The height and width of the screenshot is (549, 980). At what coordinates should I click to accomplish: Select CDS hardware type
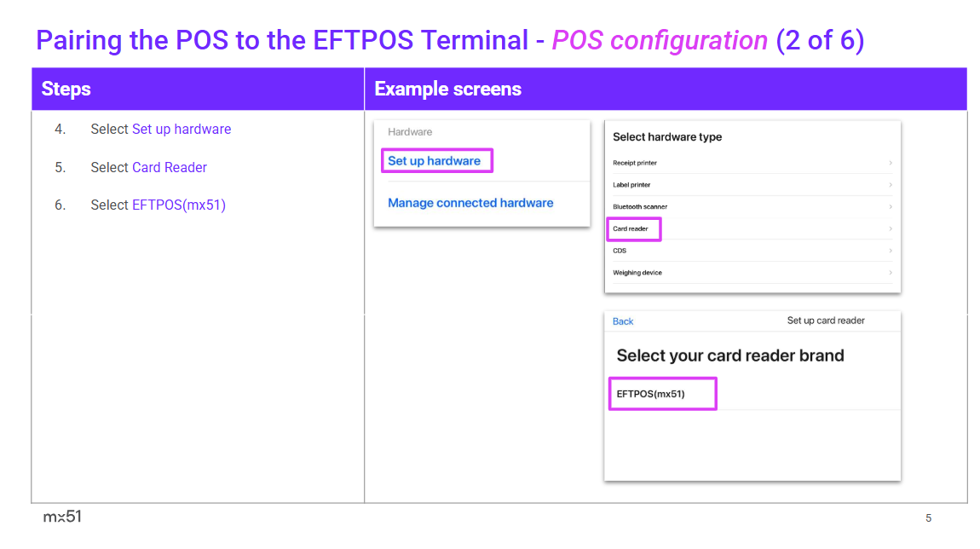(x=620, y=251)
